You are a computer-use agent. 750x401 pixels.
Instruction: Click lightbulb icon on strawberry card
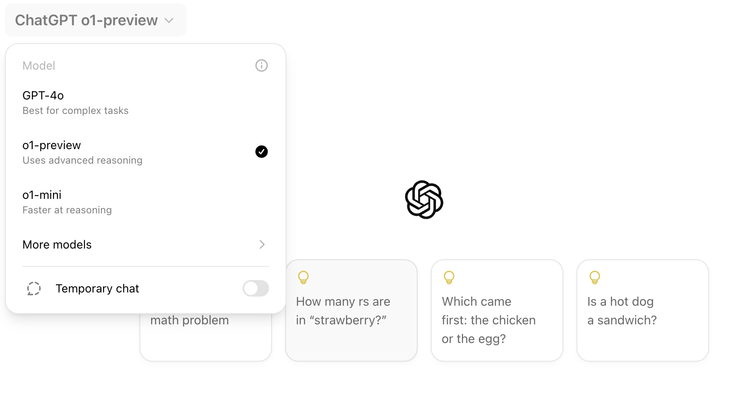point(303,278)
